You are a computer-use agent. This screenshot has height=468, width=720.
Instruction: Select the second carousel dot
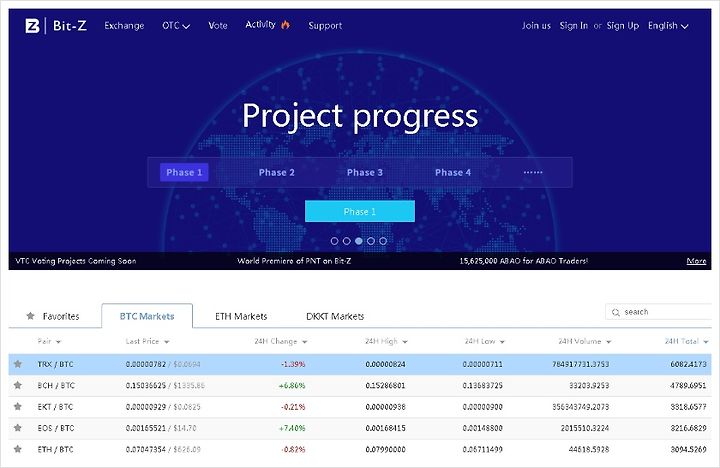(347, 241)
